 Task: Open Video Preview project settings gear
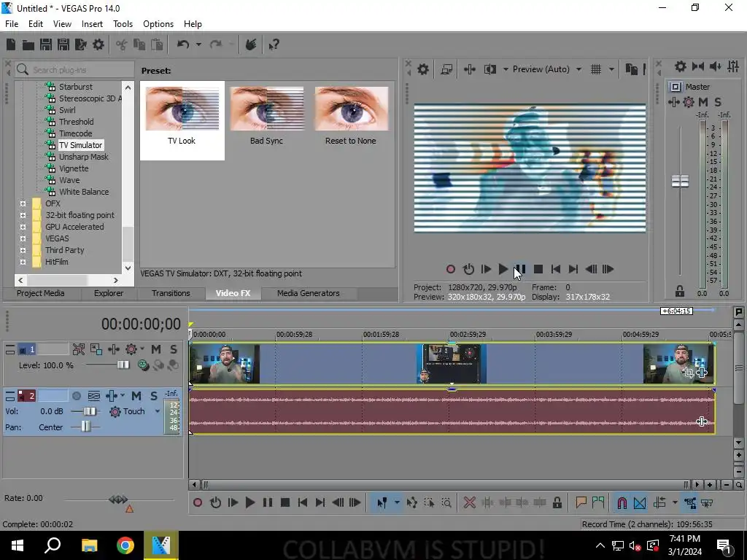423,69
